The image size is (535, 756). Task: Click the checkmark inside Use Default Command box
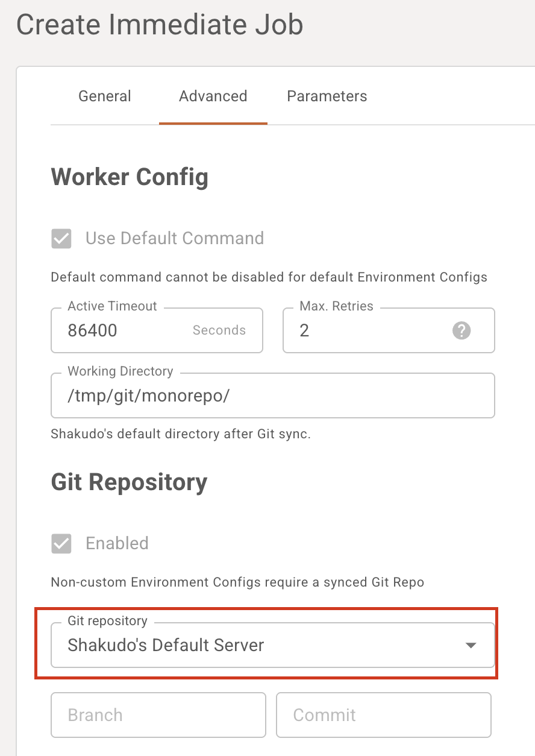[60, 238]
